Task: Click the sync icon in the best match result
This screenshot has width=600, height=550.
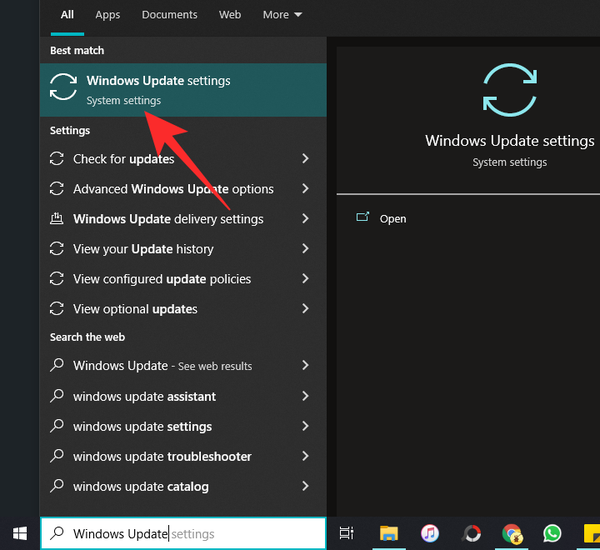Action: coord(63,87)
